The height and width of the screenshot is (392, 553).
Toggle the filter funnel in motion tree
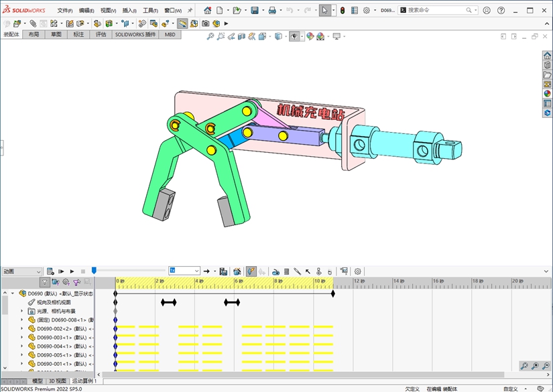(44, 282)
